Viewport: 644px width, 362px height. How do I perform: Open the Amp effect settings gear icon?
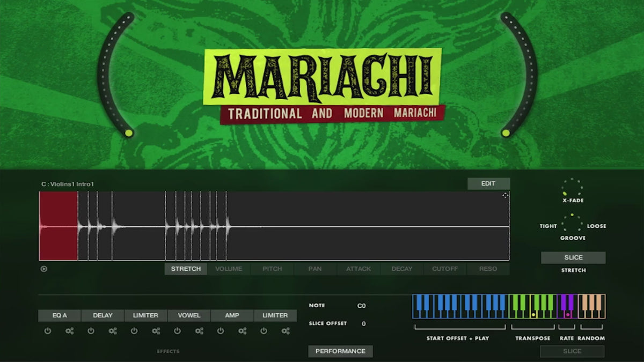point(243,331)
